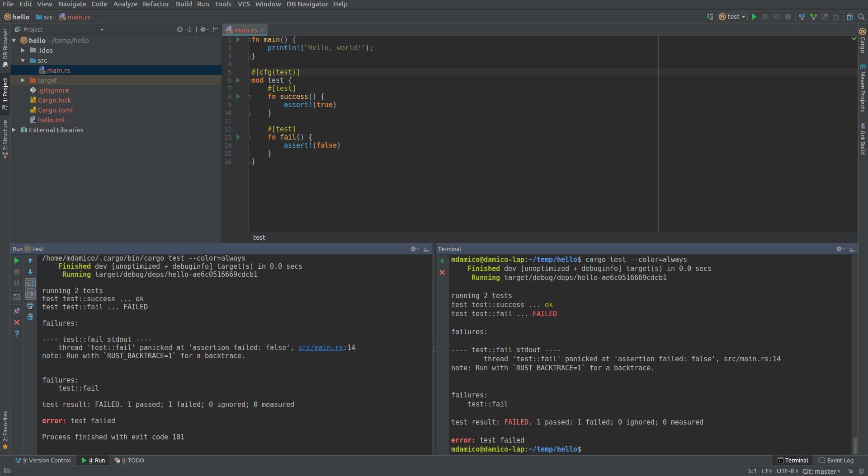Clear all Run output with the trash icon

pyautogui.click(x=30, y=317)
